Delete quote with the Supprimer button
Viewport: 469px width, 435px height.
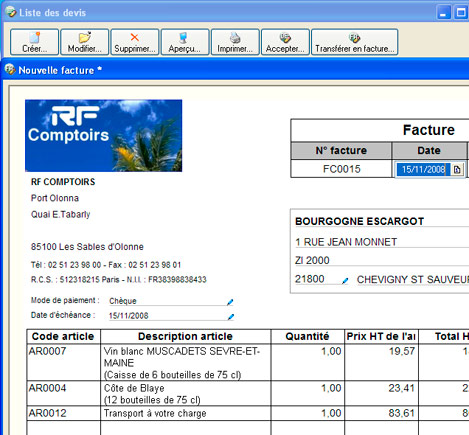point(135,42)
